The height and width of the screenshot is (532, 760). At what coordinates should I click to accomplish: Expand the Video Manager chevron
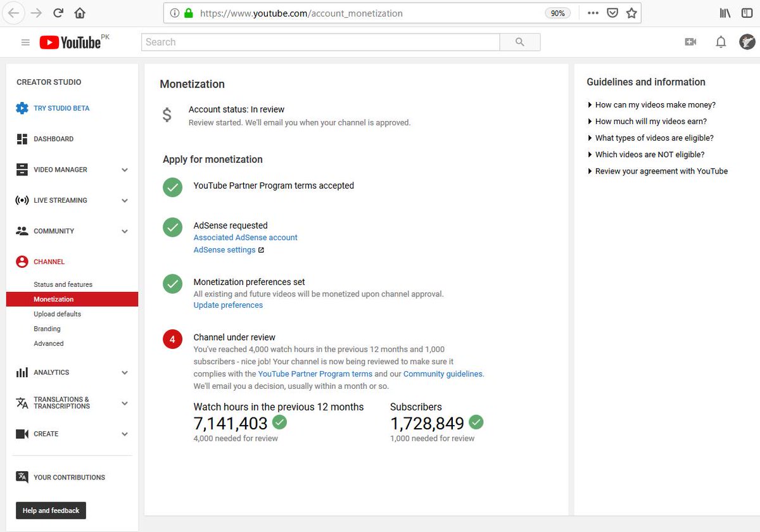click(x=125, y=170)
